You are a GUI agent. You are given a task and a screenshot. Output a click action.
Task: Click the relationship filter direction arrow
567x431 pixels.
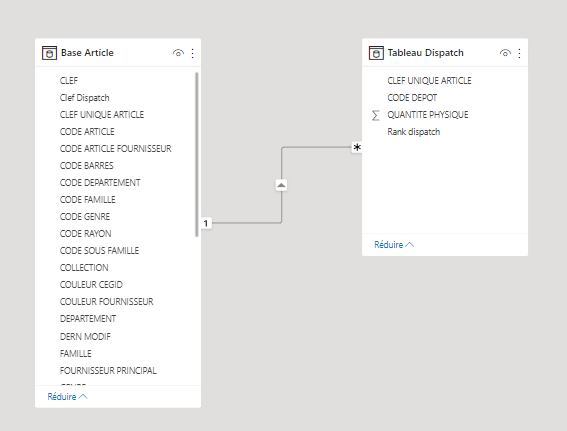pyautogui.click(x=281, y=185)
